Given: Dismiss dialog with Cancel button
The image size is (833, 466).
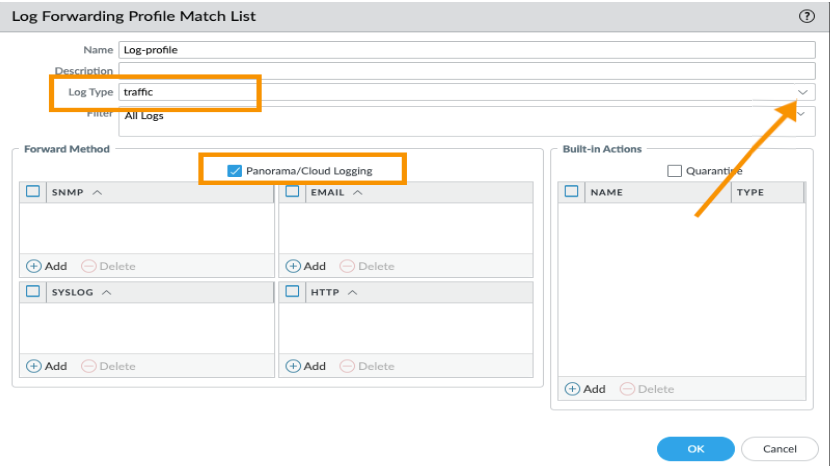Looking at the screenshot, I should [x=780, y=449].
